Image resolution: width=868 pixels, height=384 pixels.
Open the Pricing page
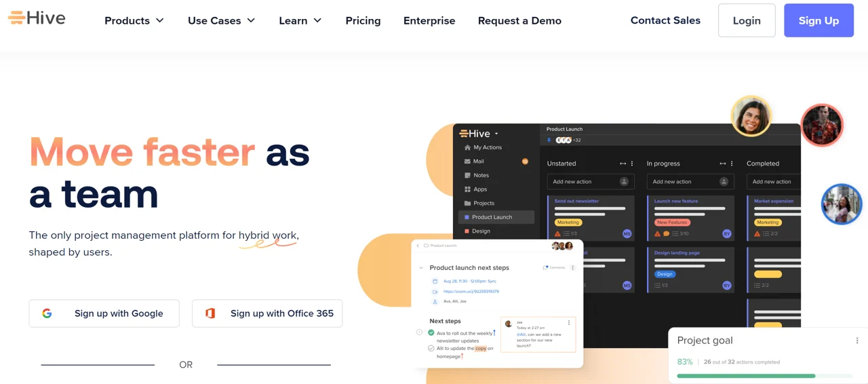[363, 20]
